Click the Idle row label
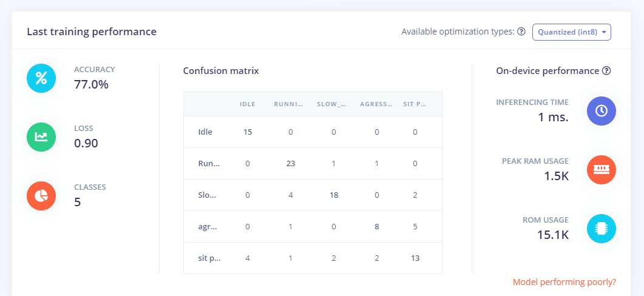The height and width of the screenshot is (296, 644). 206,132
